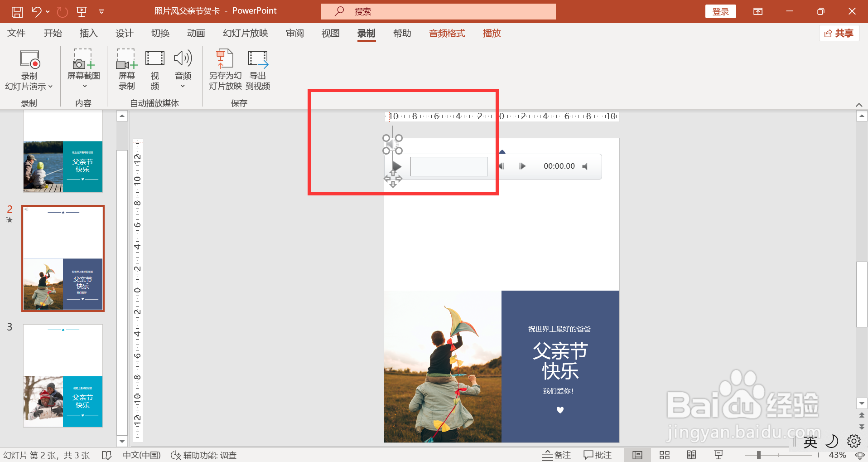Click the 我们爱你! text on the slide
868x462 pixels.
tap(559, 391)
